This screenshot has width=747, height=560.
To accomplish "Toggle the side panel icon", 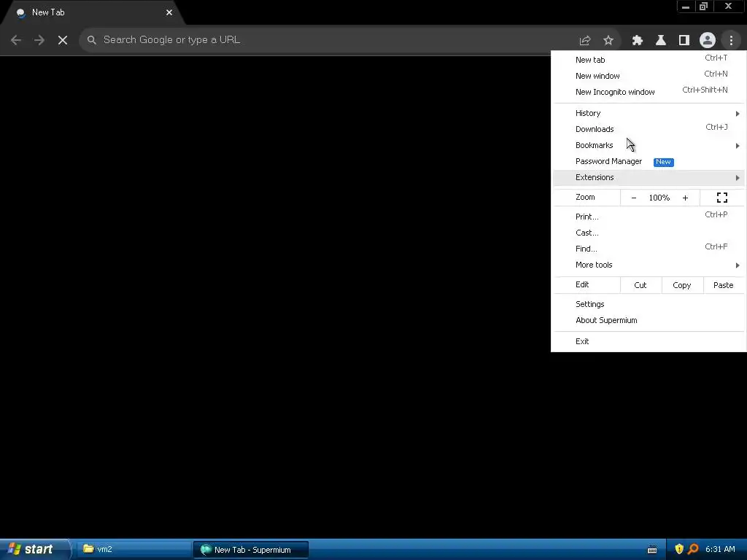I will click(x=684, y=40).
